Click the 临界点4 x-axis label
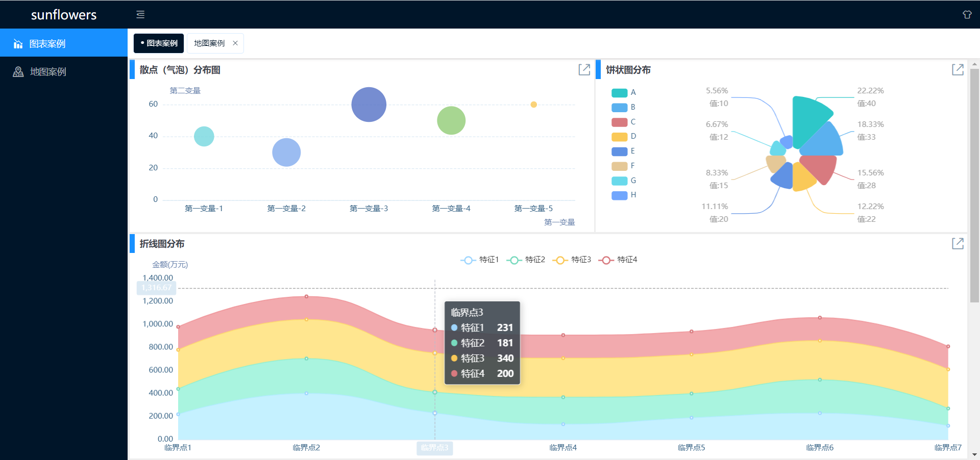980x460 pixels. [563, 448]
